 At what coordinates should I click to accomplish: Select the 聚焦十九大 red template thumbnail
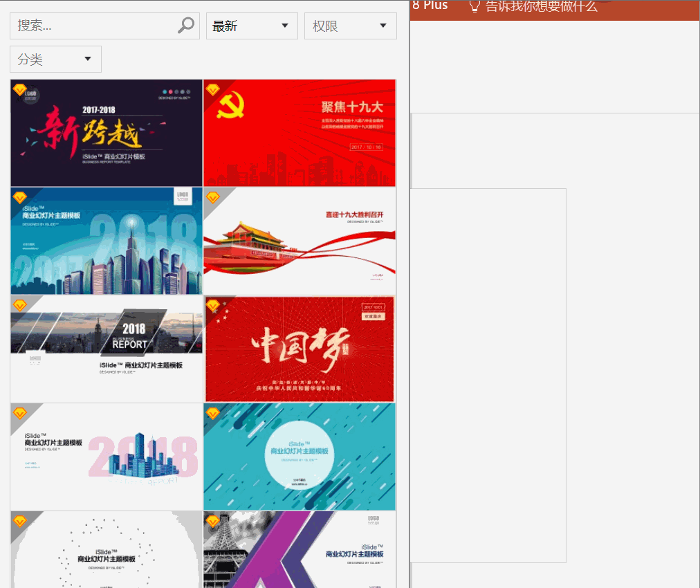coord(300,133)
